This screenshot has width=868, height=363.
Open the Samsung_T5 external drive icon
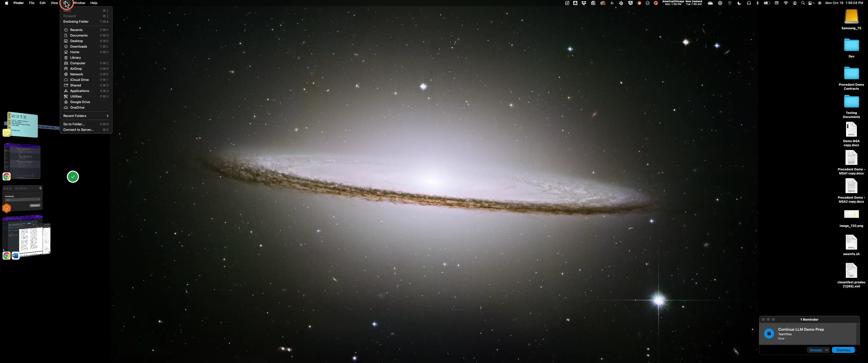[x=851, y=16]
